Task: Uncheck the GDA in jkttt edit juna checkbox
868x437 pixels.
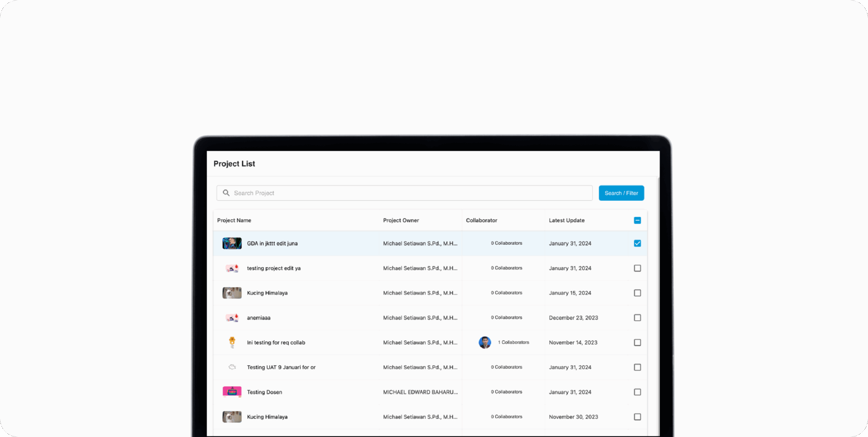Action: click(x=637, y=243)
